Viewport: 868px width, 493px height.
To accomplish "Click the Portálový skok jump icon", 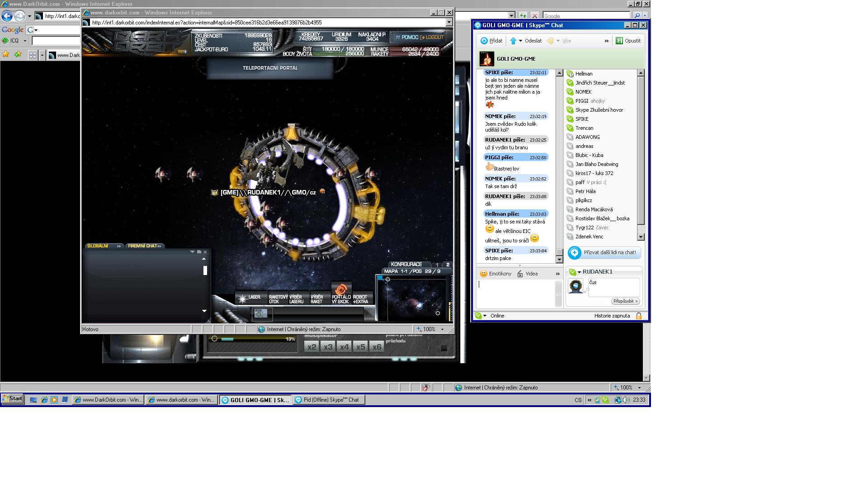I will coord(341,289).
